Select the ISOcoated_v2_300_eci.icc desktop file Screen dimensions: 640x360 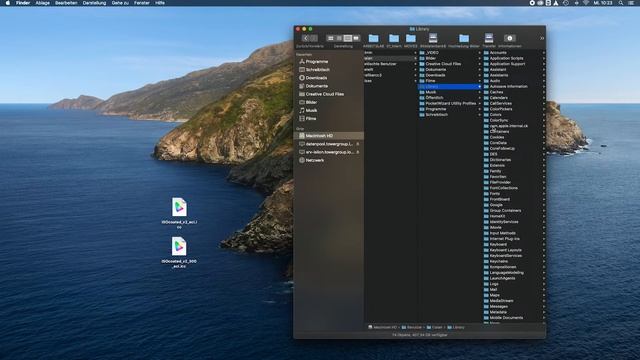(179, 252)
